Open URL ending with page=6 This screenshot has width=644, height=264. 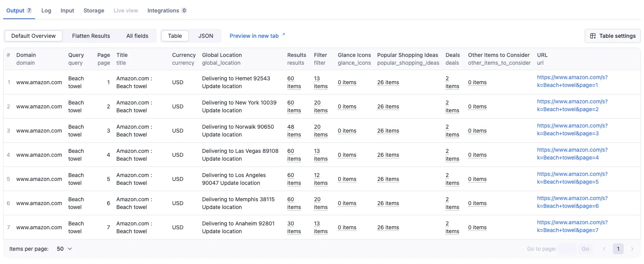572,202
